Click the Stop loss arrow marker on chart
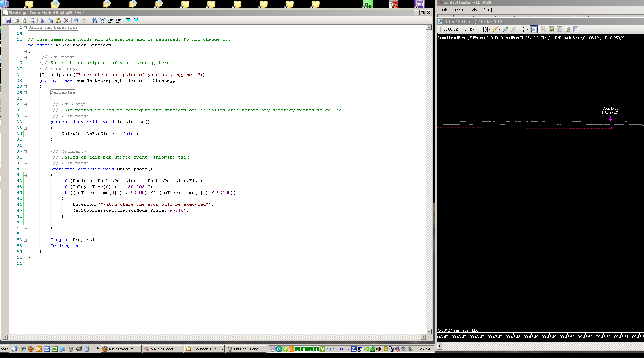 [610, 118]
